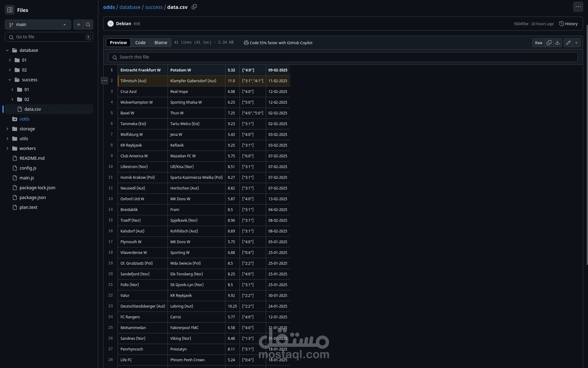The image size is (588, 368).
Task: Collapse the success folder
Action: tap(10, 80)
